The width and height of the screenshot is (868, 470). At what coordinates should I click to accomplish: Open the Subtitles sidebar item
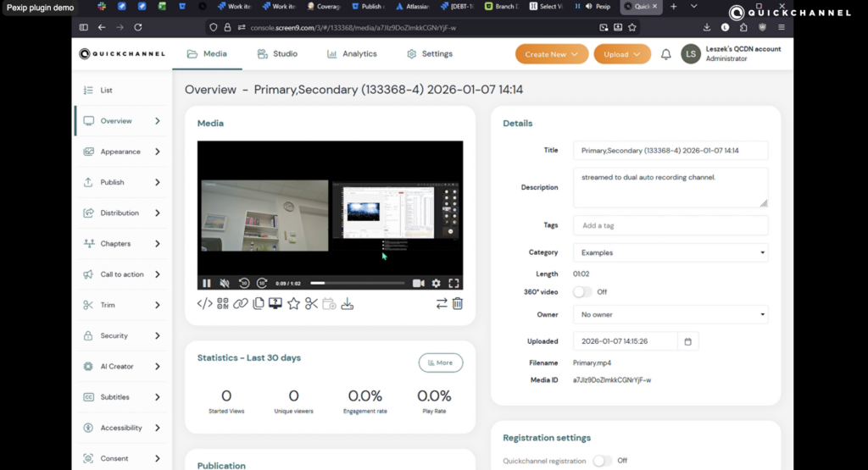(114, 397)
